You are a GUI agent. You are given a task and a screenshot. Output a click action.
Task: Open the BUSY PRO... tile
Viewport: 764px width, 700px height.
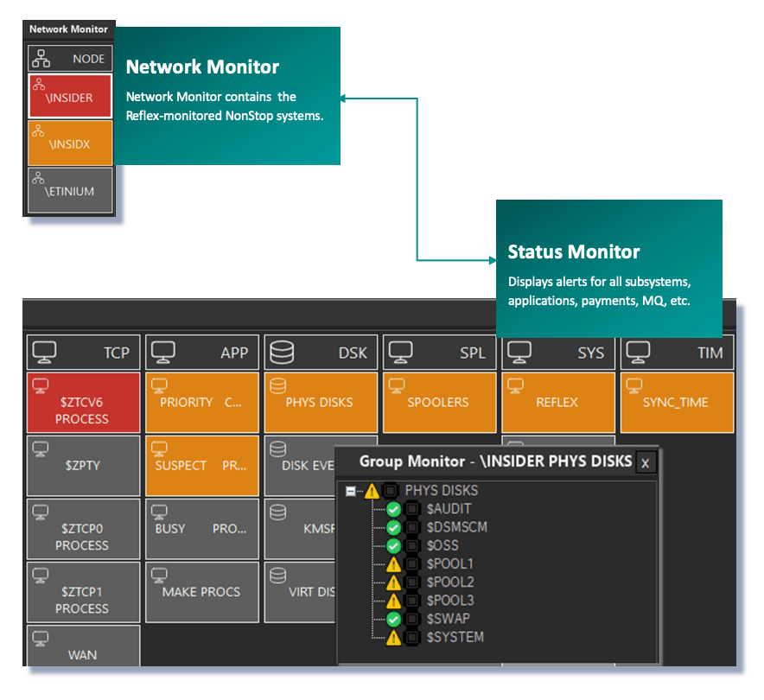[x=202, y=529]
